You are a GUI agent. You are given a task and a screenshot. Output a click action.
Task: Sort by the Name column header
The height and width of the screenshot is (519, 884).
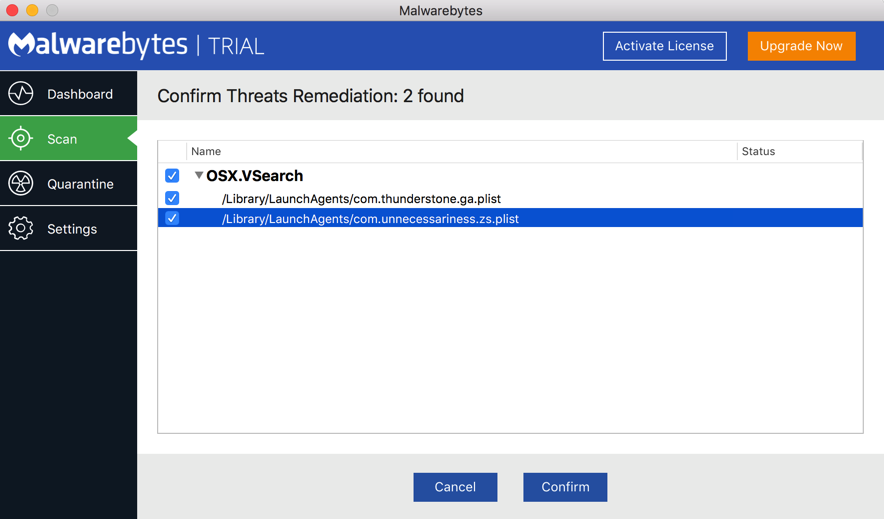point(461,152)
